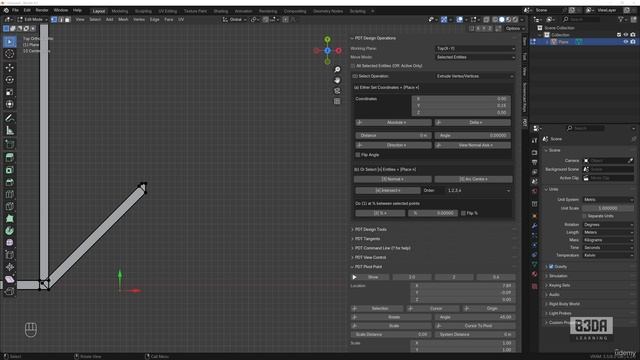Open the Mesh menu in viewport header

(123, 19)
